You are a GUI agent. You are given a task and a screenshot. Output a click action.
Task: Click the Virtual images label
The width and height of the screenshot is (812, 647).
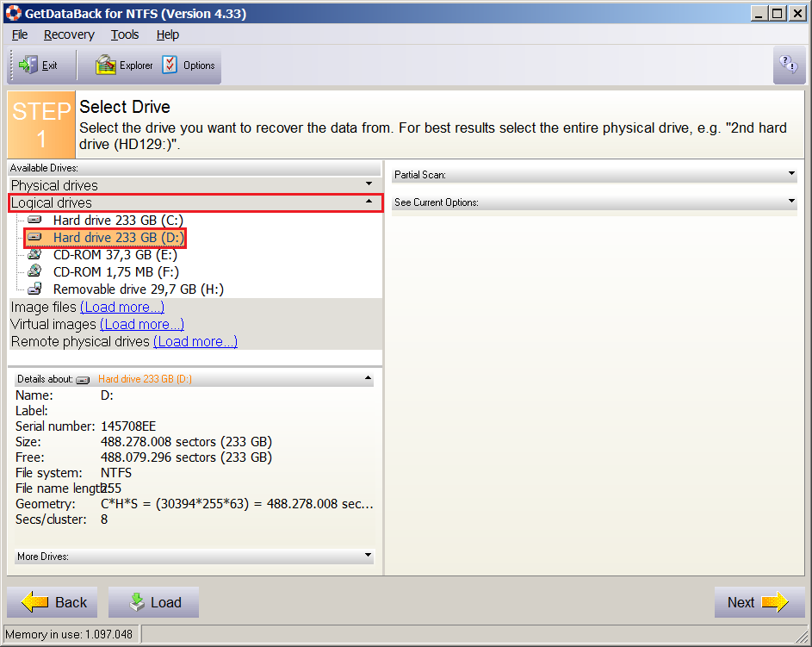[53, 324]
